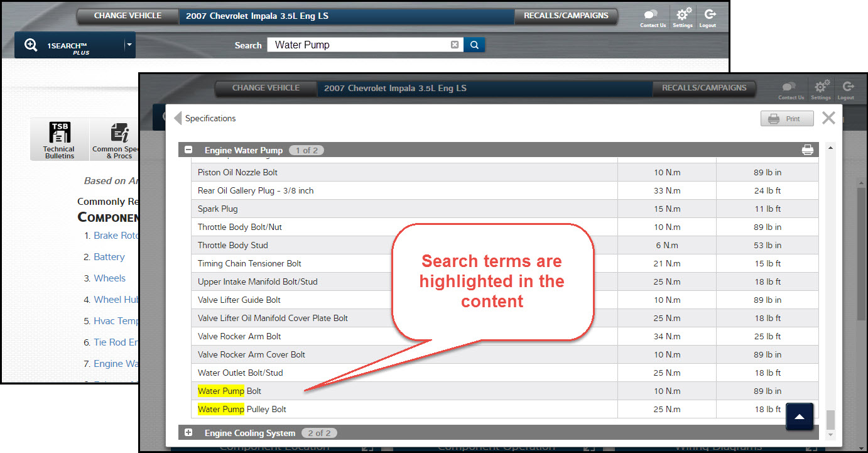
Task: Open the Battery component link
Action: 109,257
